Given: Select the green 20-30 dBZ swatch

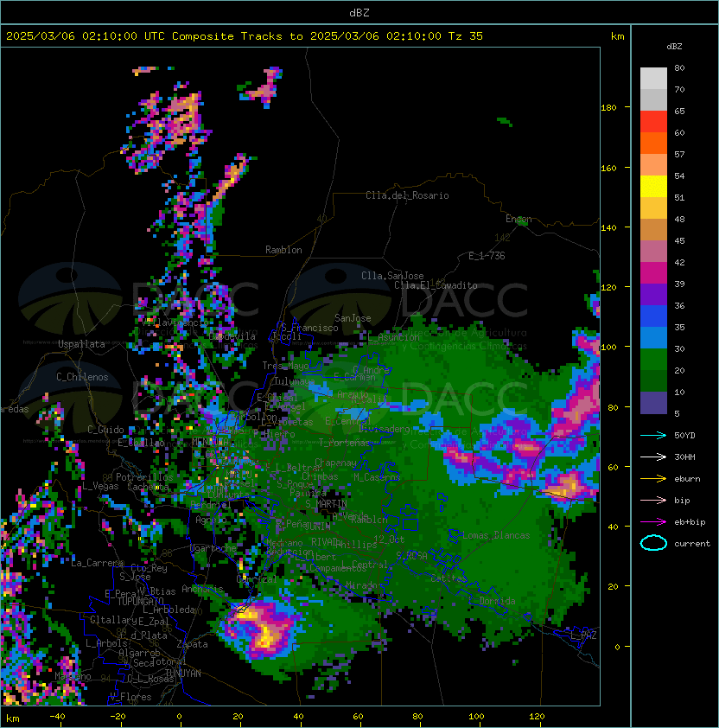Looking at the screenshot, I should pyautogui.click(x=653, y=360).
